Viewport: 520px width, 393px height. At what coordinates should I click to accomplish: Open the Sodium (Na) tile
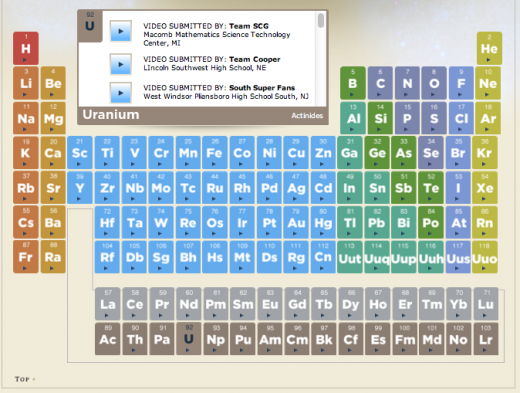click(x=26, y=118)
